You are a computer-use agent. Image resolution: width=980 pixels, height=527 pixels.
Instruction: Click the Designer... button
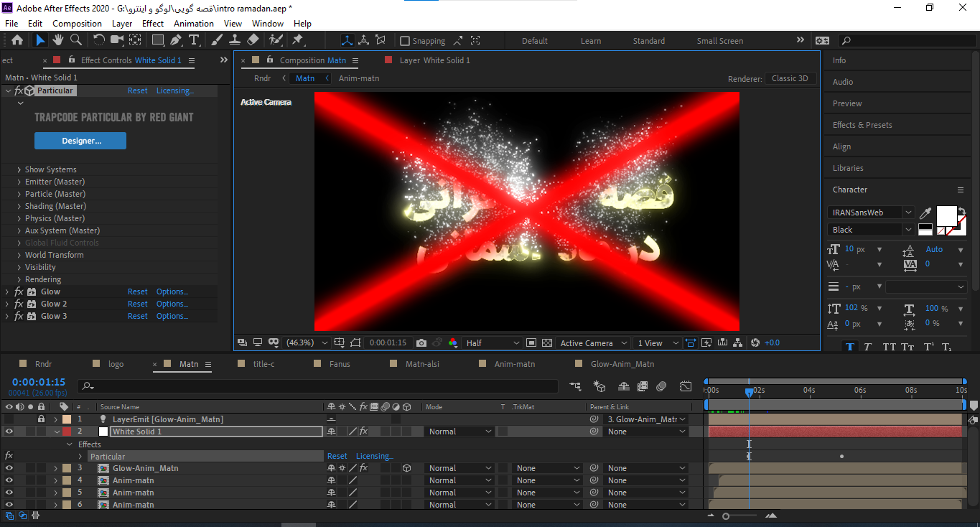(80, 141)
